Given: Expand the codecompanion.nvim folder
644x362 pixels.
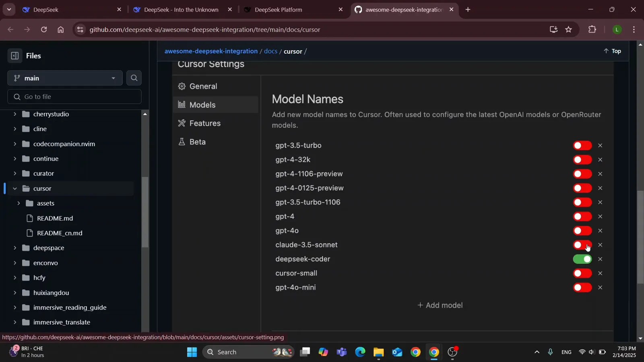Looking at the screenshot, I should [15, 144].
